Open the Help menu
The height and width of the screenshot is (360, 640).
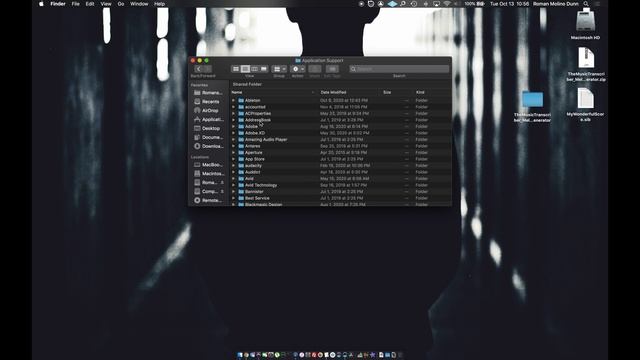tap(160, 4)
